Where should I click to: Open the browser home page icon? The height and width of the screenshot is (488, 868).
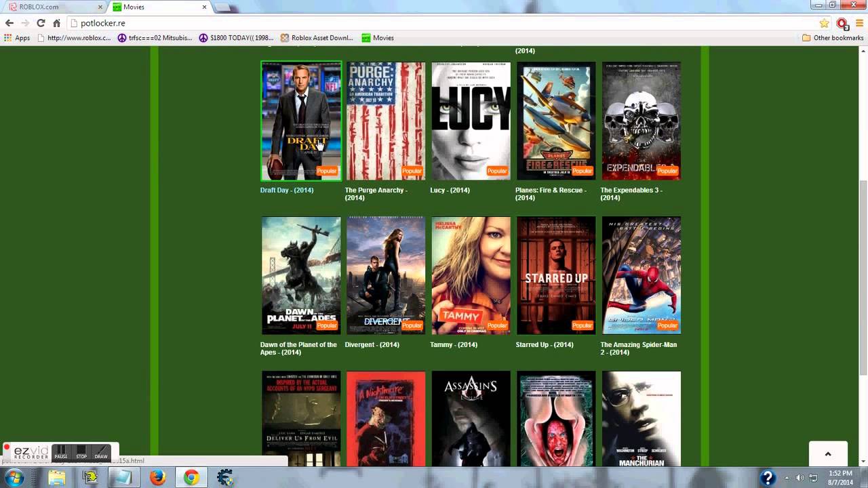point(56,23)
